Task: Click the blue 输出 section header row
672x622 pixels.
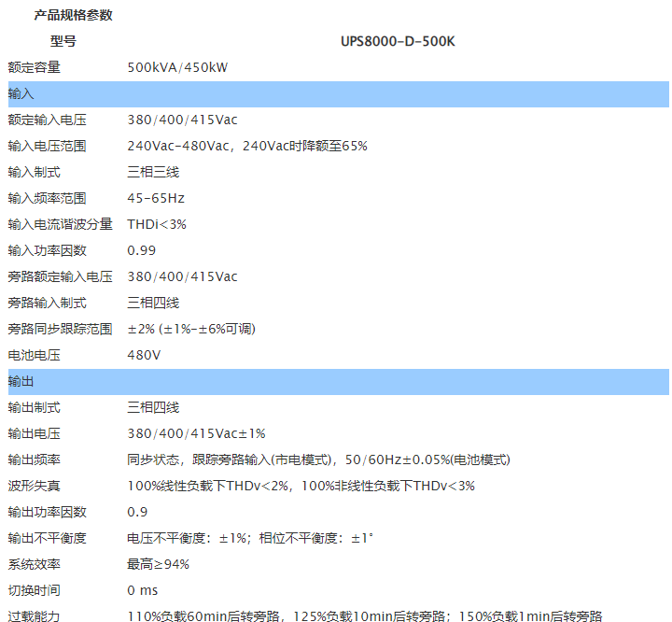Action: click(336, 381)
